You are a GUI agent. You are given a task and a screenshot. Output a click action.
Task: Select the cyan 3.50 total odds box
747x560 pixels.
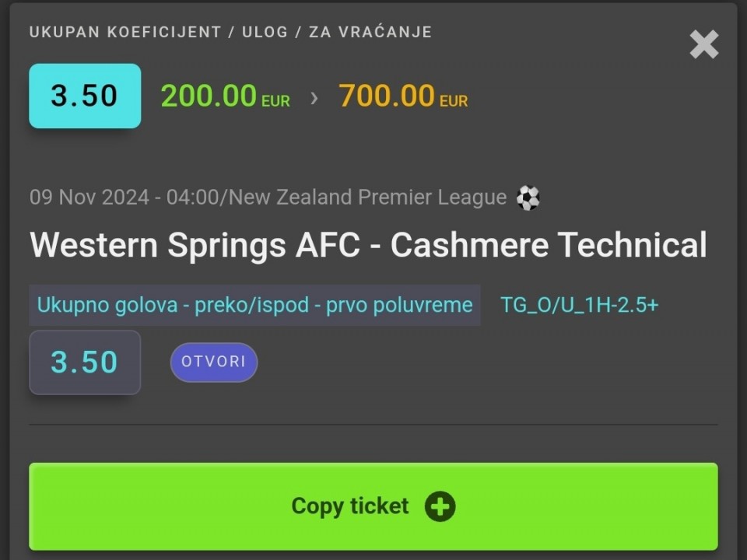(x=85, y=96)
